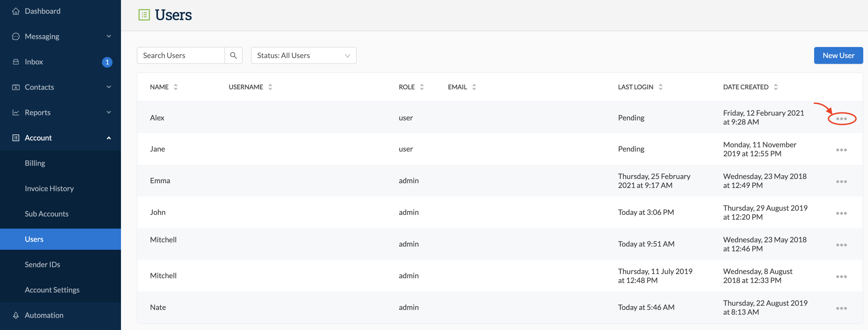The image size is (868, 330).
Task: Sort by the LAST LOGIN column arrows
Action: [660, 87]
